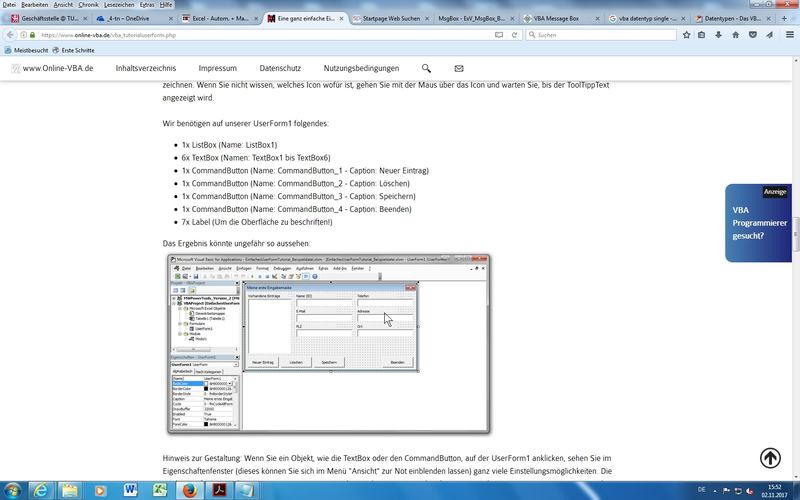Open the www.Online-VBA.de home link

tap(53, 68)
